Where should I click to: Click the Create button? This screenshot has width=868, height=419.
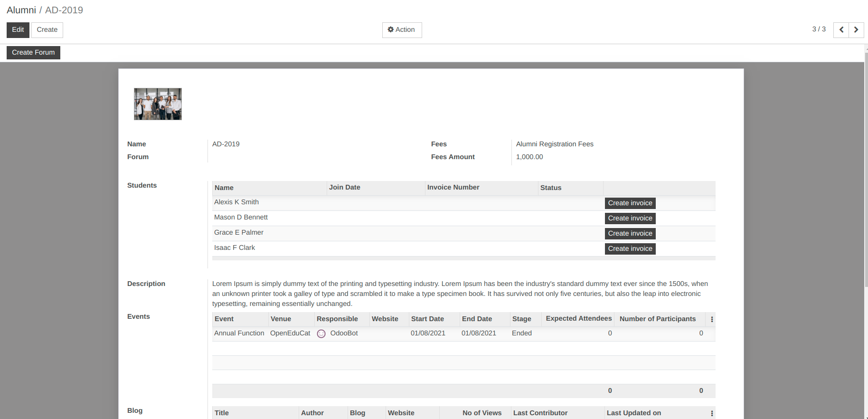(x=47, y=29)
